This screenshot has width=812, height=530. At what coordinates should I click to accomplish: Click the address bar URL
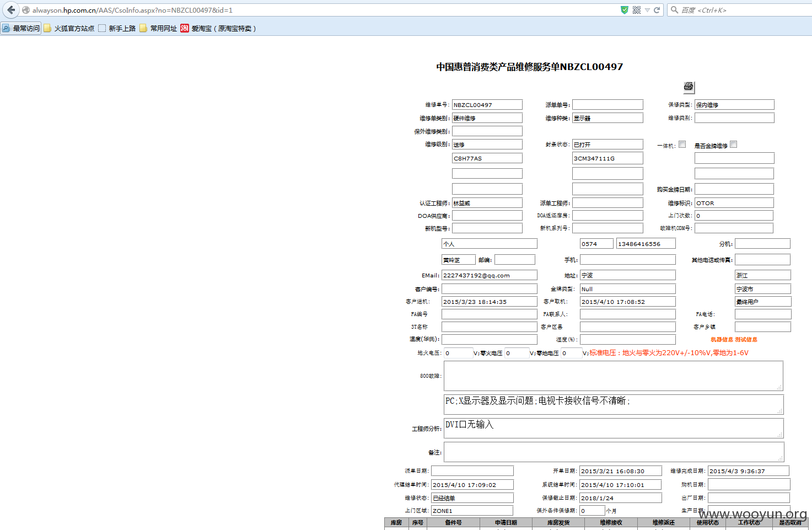[x=132, y=10]
